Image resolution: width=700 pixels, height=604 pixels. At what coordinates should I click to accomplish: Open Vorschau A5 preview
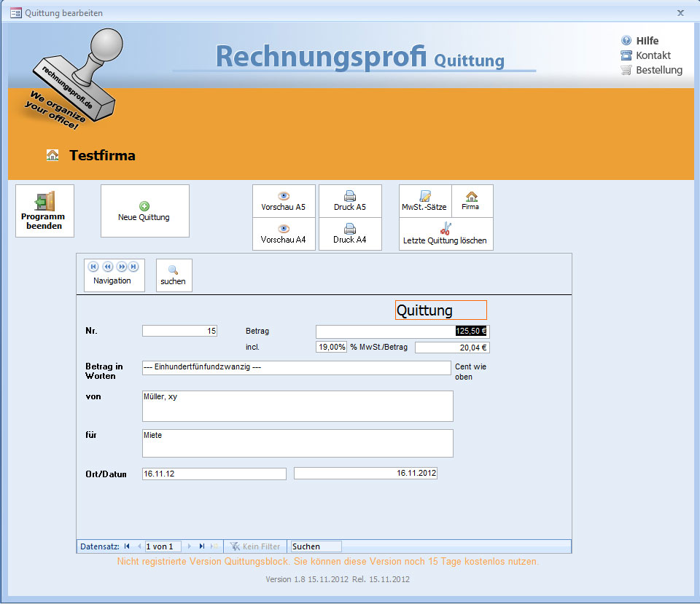pos(284,201)
